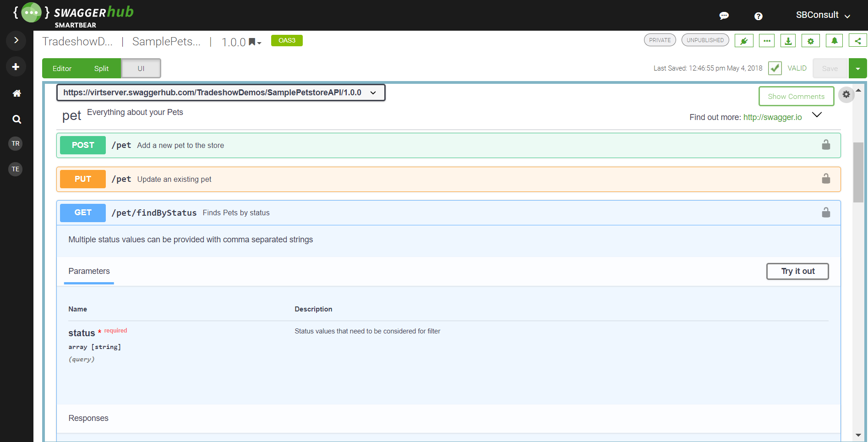Click the Save button

tap(830, 68)
